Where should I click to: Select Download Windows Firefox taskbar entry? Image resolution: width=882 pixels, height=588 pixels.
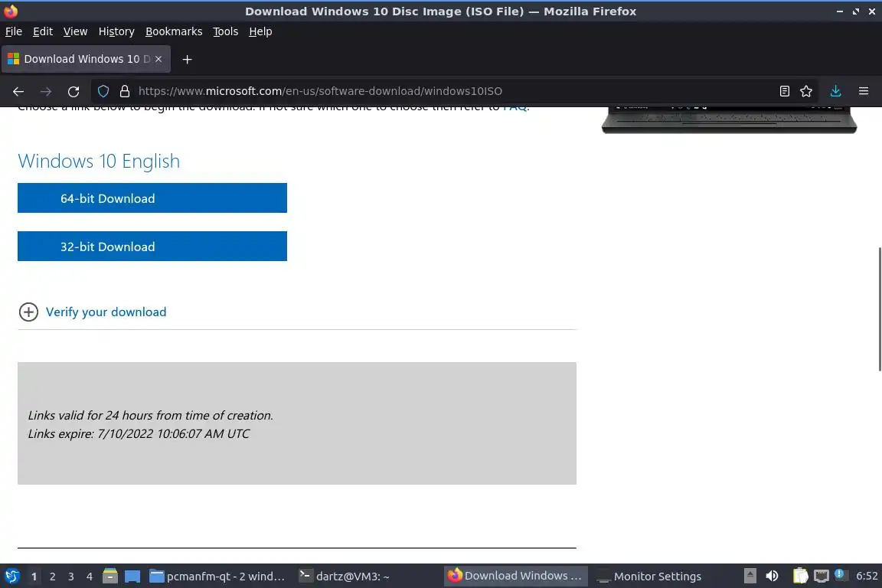point(516,577)
